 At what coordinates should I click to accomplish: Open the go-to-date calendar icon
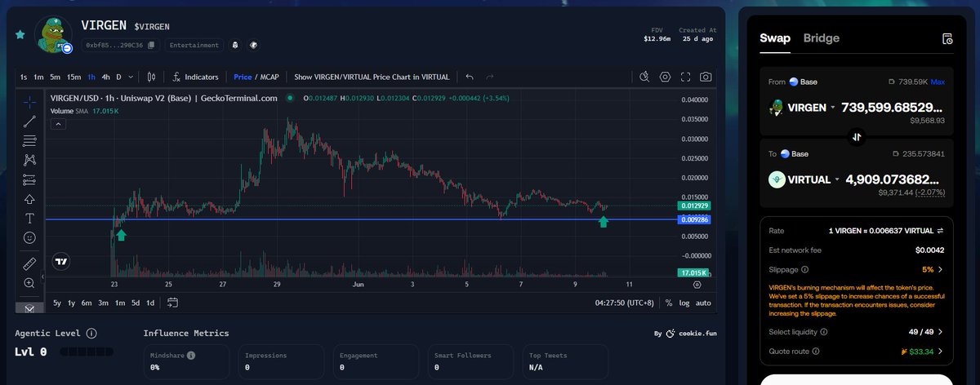point(172,303)
